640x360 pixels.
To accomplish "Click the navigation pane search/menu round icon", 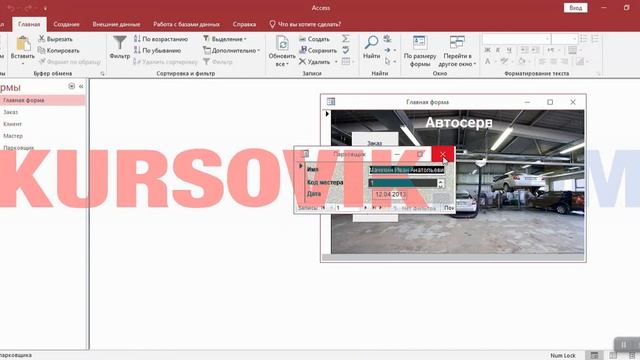I will pyautogui.click(x=72, y=86).
